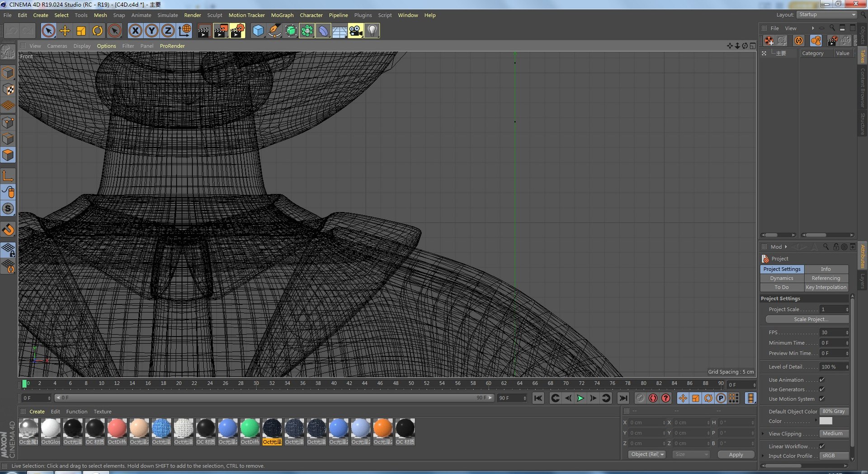Go to start of animation
Screen dimensions: 868x474
pyautogui.click(x=538, y=398)
